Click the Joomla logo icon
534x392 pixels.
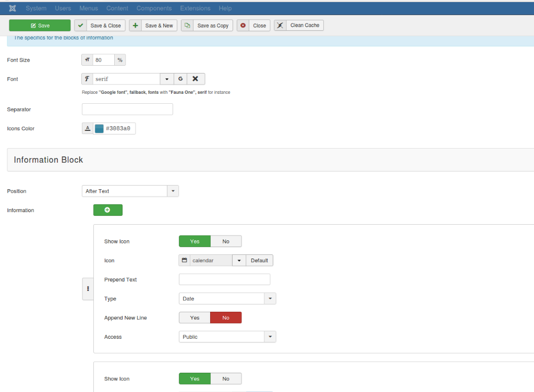[13, 8]
